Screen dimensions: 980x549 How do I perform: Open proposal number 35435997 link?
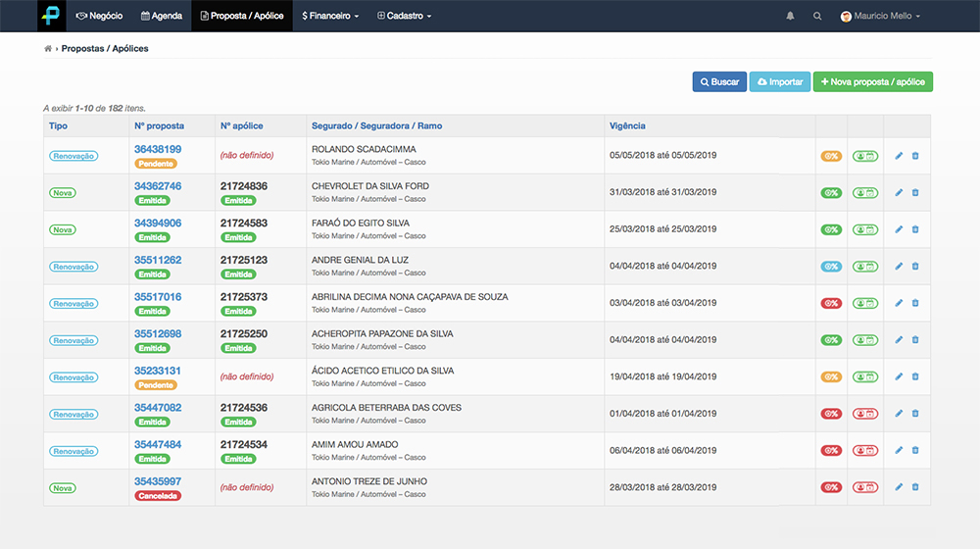[158, 481]
